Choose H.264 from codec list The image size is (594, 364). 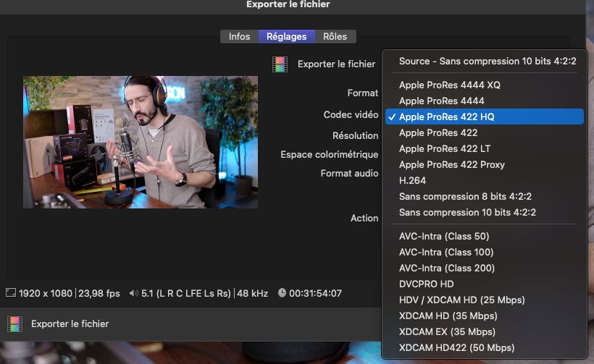pos(485,180)
